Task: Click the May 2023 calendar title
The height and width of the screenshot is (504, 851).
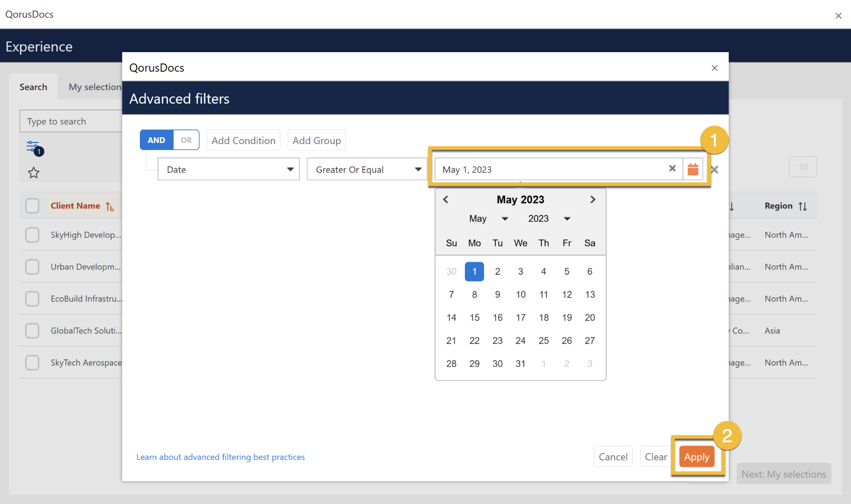Action: pos(520,199)
